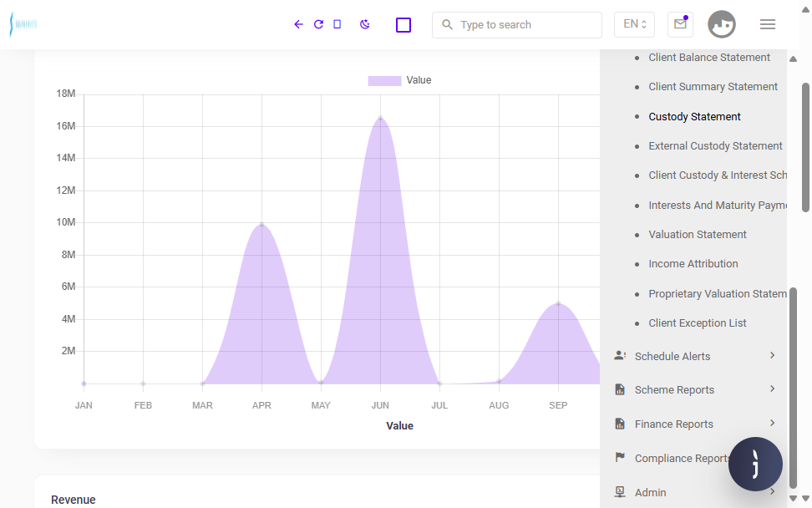
Task: Click the SEP data point on chart
Action: pyautogui.click(x=558, y=303)
